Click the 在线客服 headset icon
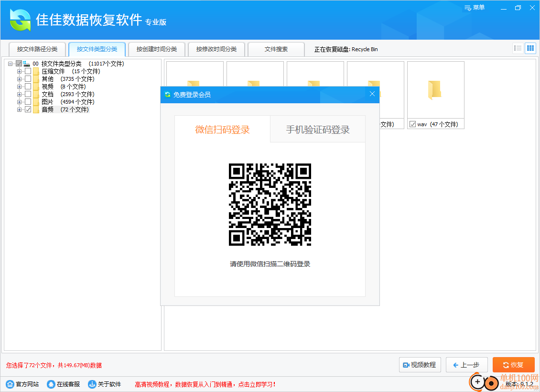This screenshot has height=392, width=540. point(51,384)
